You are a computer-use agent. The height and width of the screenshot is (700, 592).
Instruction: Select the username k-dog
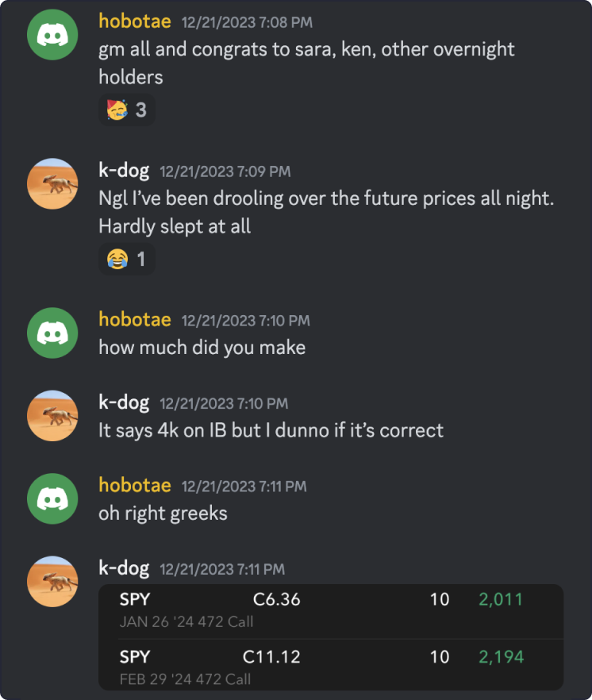(x=125, y=171)
